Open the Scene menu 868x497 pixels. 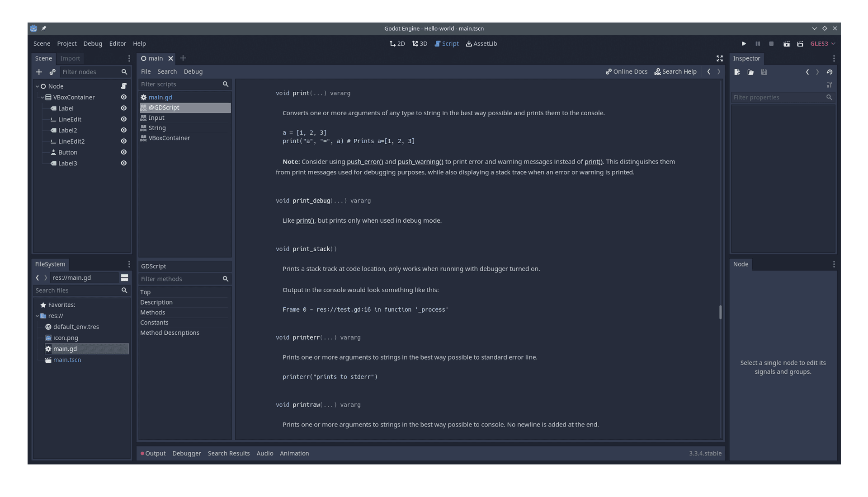tap(42, 43)
